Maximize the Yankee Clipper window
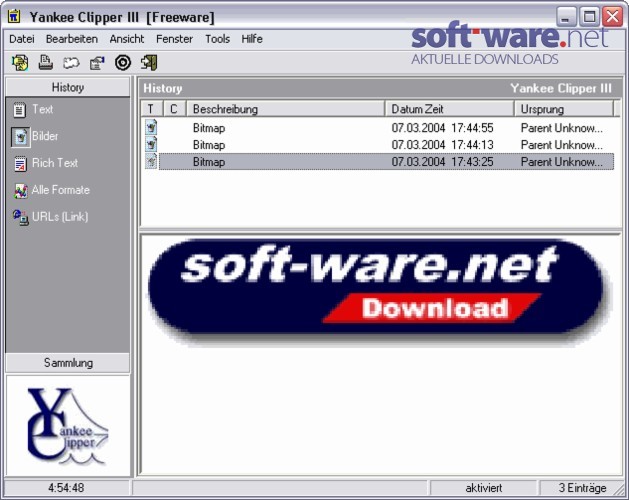 point(589,17)
